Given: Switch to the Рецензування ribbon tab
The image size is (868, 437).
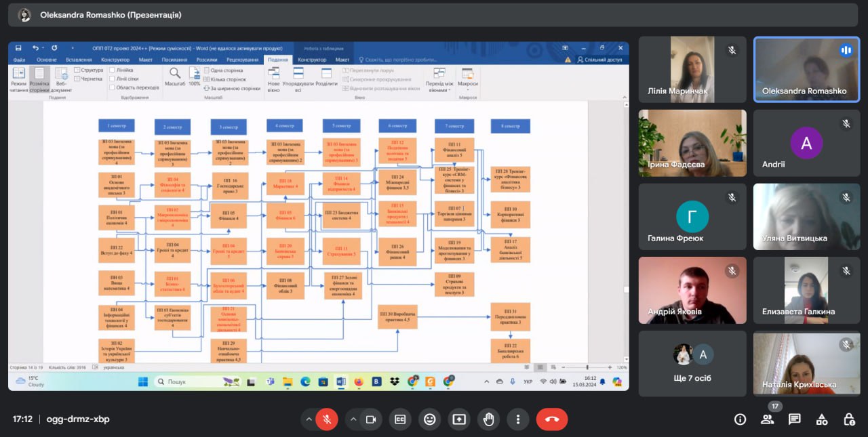Looking at the screenshot, I should click(x=242, y=60).
